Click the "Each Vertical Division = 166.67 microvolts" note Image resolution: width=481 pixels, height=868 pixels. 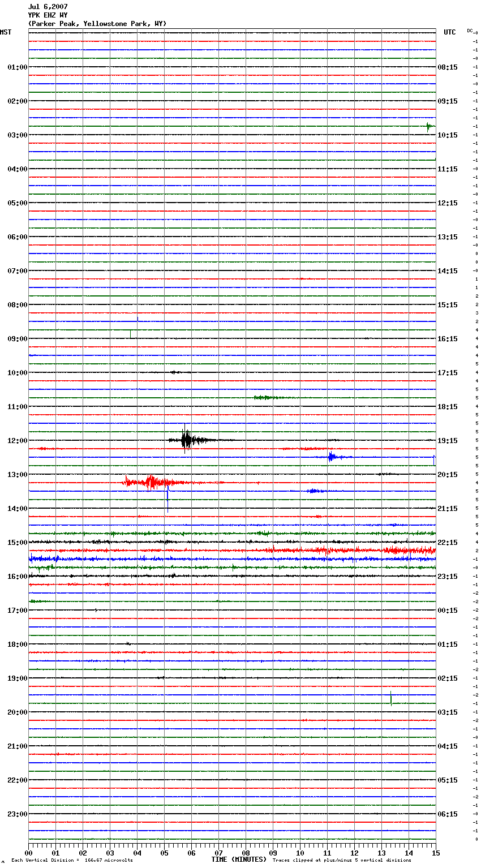click(x=72, y=861)
